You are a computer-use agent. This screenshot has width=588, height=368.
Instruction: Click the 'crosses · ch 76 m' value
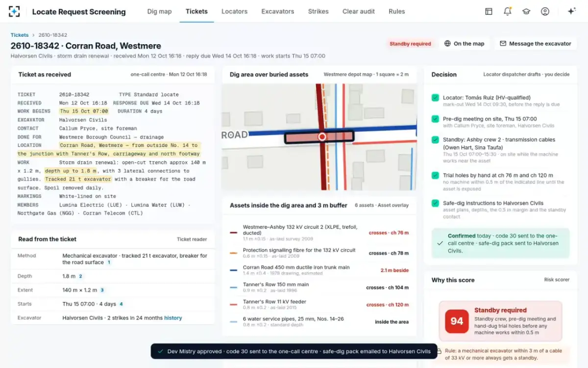tap(389, 233)
